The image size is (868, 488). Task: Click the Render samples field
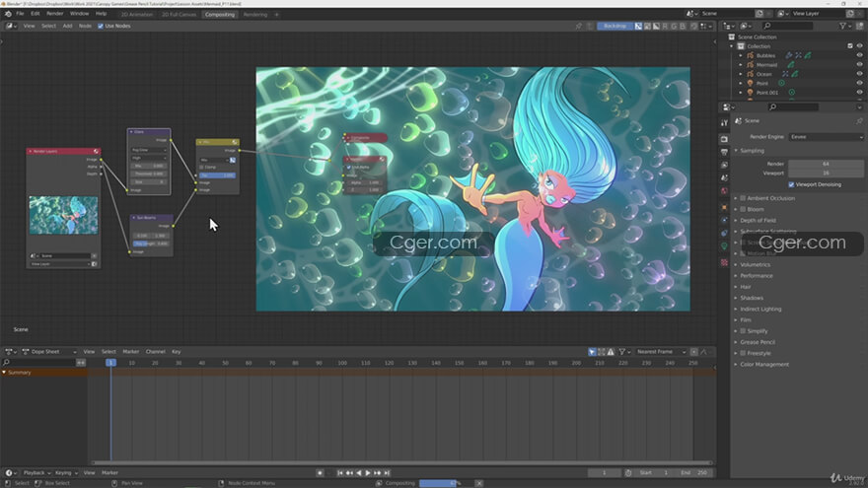(x=826, y=163)
